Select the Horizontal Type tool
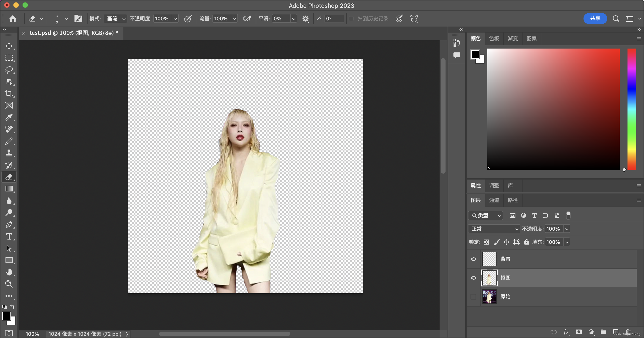 pyautogui.click(x=9, y=236)
